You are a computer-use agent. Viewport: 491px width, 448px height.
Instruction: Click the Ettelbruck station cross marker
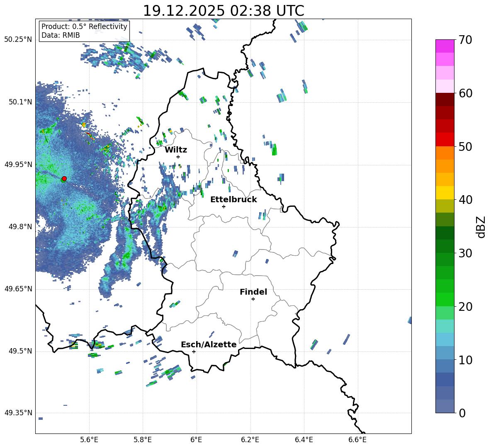pos(224,206)
